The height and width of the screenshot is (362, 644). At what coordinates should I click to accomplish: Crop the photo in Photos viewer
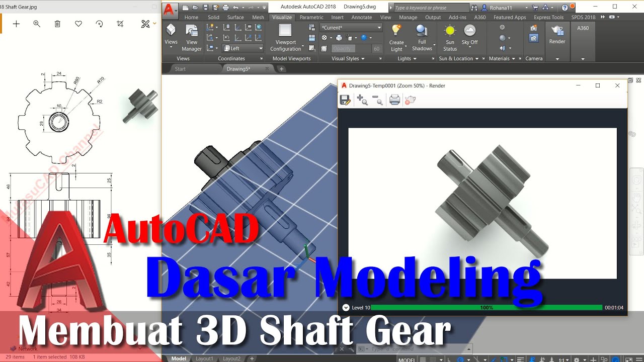click(x=120, y=24)
